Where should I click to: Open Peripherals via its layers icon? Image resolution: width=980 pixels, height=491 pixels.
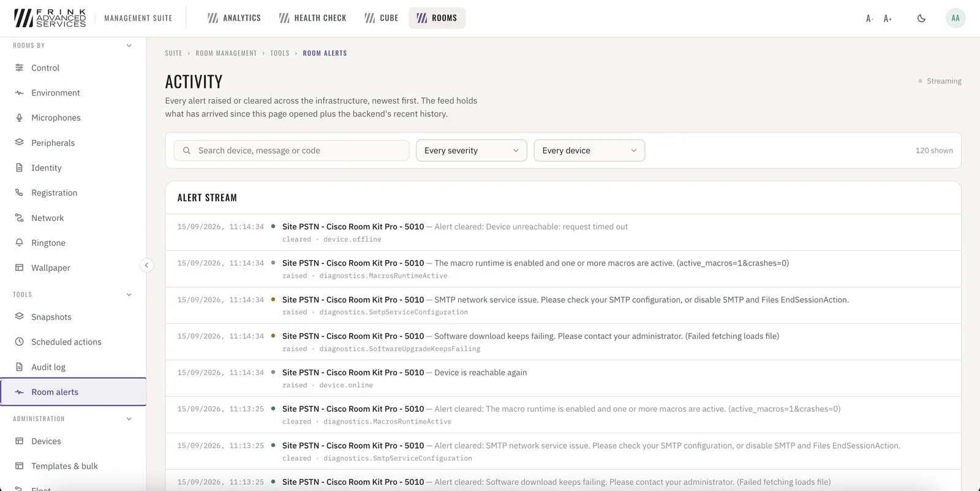19,143
